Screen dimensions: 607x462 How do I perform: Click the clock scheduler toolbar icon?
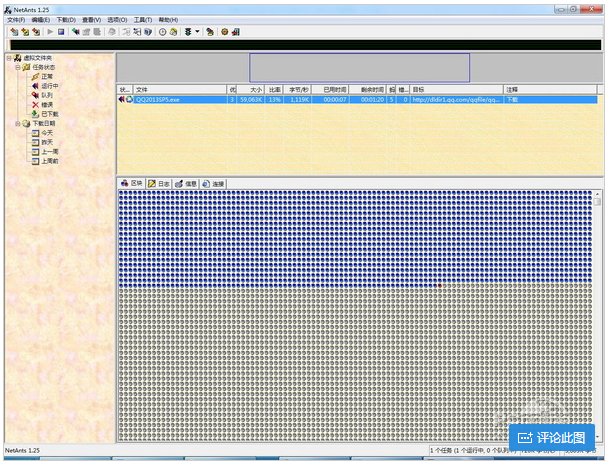click(163, 32)
